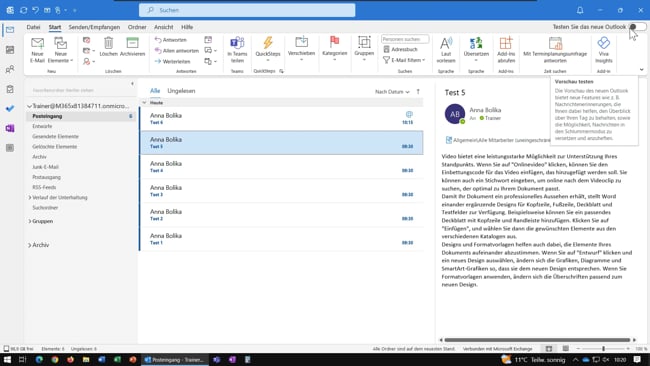Open the Kategorien flag menu
650x366 pixels.
tap(335, 49)
